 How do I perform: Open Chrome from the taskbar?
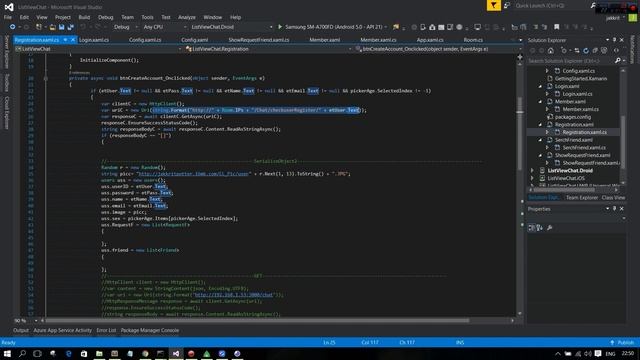tap(145, 353)
